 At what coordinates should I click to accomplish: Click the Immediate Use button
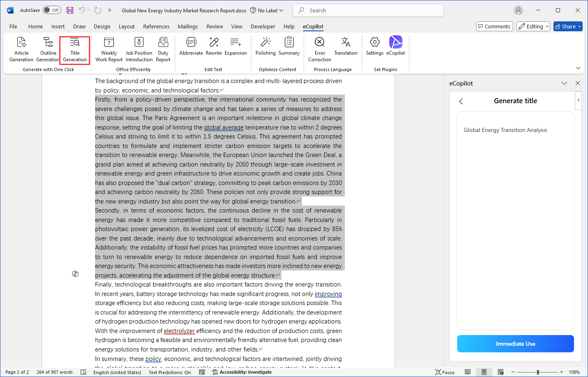pyautogui.click(x=515, y=344)
